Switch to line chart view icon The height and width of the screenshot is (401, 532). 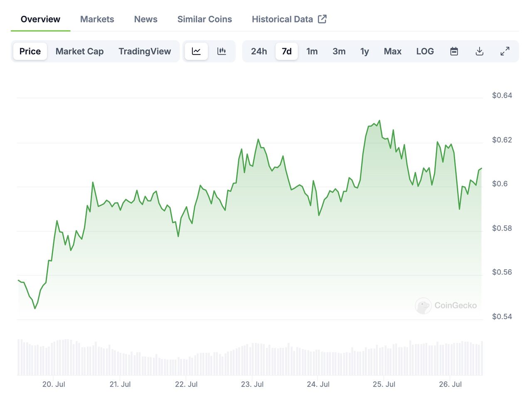point(196,51)
